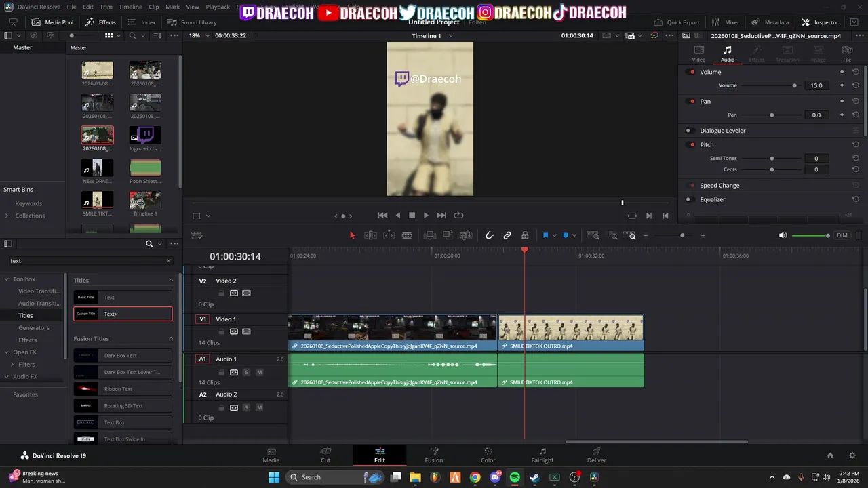Click the Insert Clip toolbar icon
868x488 pixels.
coord(429,235)
